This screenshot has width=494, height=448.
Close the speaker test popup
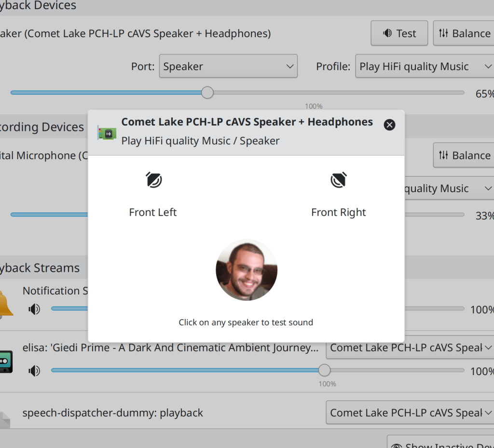(389, 125)
